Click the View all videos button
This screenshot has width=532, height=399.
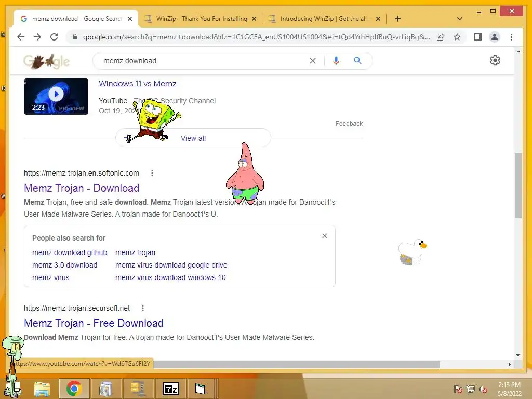coord(193,138)
